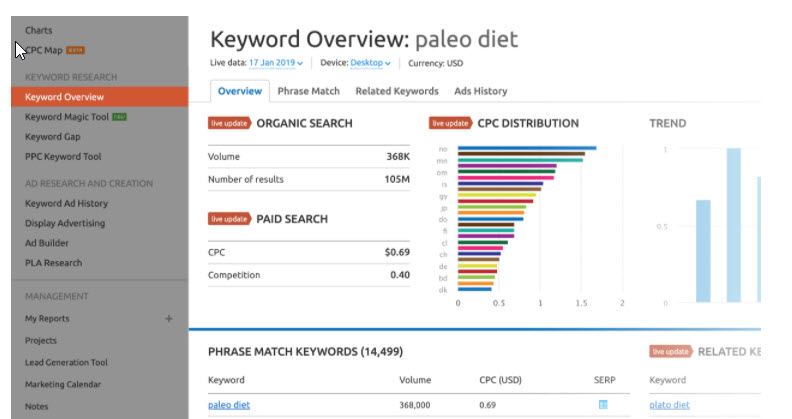Screen dimensions: 792x419
Task: Open the paleo diet keyword link
Action: [x=229, y=405]
